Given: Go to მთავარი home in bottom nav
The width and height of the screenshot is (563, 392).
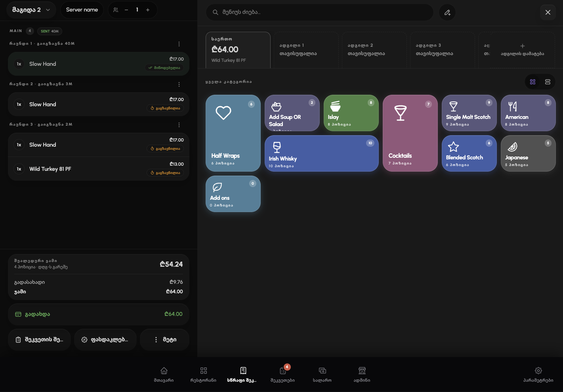Looking at the screenshot, I should [164, 375].
